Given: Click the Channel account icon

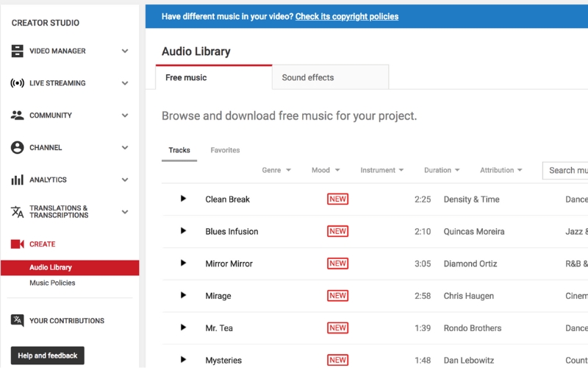Looking at the screenshot, I should 17,148.
